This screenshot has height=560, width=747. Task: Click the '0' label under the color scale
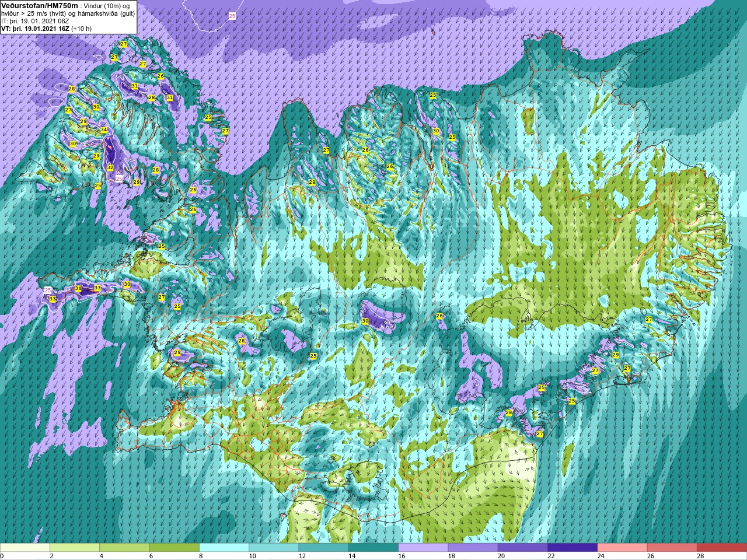pyautogui.click(x=2, y=556)
